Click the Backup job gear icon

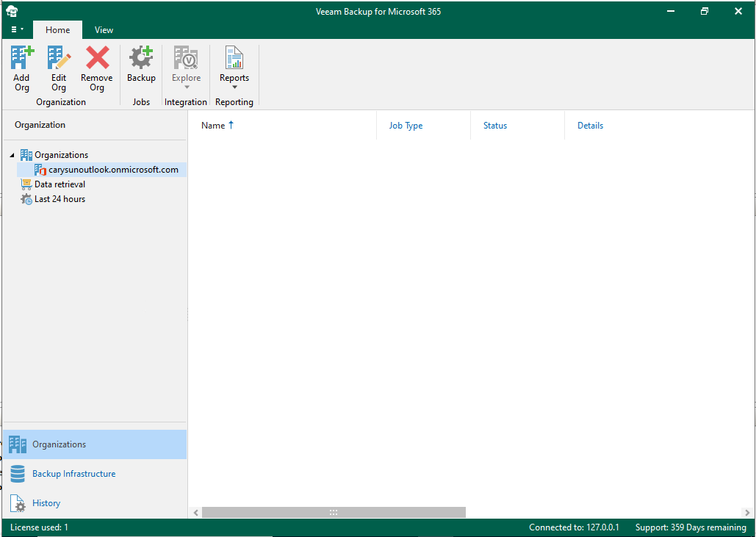(141, 58)
